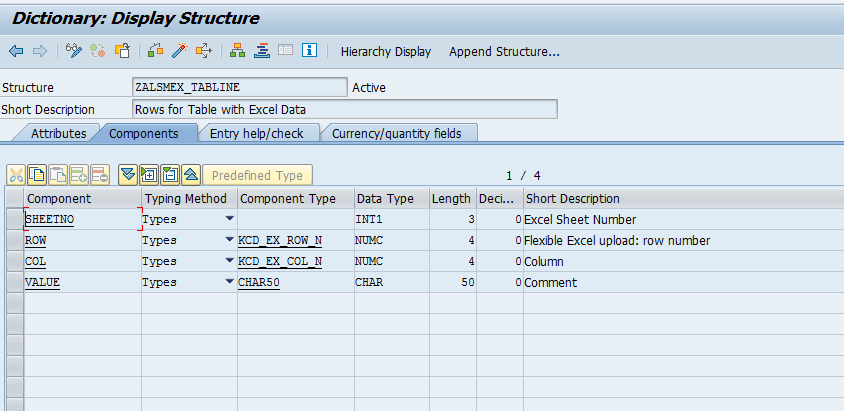Open the hierarchy tree icon
The width and height of the screenshot is (844, 411).
[237, 51]
